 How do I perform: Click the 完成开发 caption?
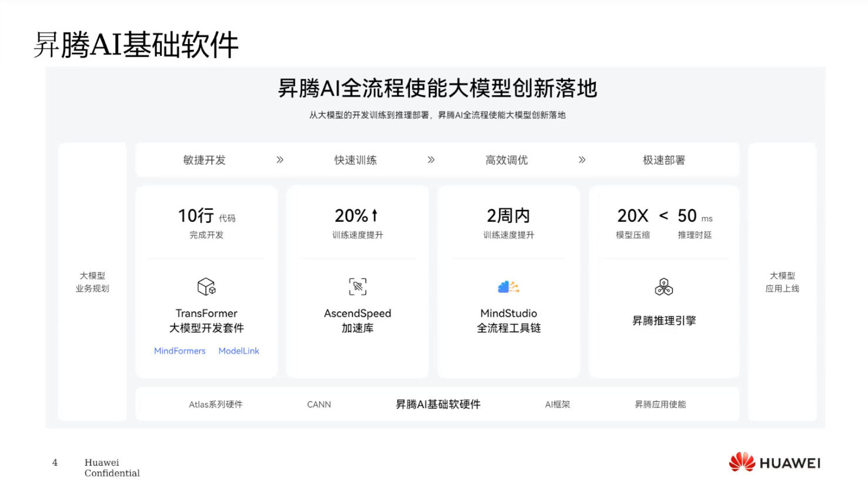point(206,235)
